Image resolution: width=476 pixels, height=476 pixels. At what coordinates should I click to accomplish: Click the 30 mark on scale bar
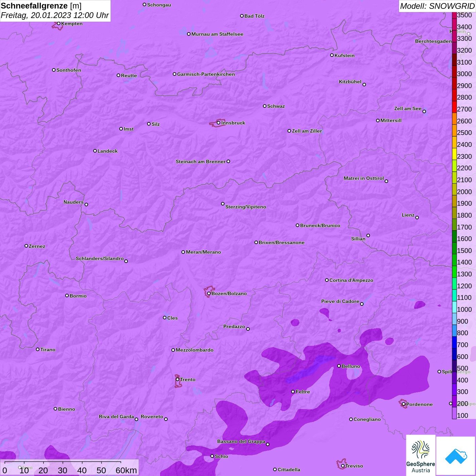click(63, 470)
